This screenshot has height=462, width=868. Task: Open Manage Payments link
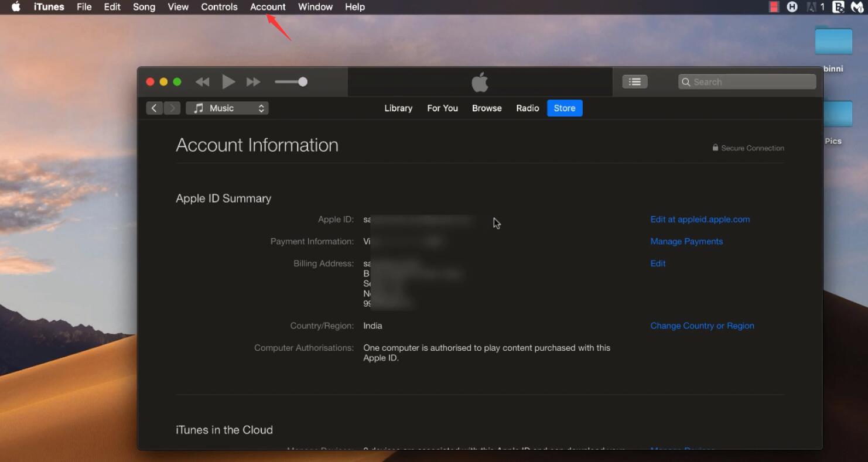click(686, 241)
